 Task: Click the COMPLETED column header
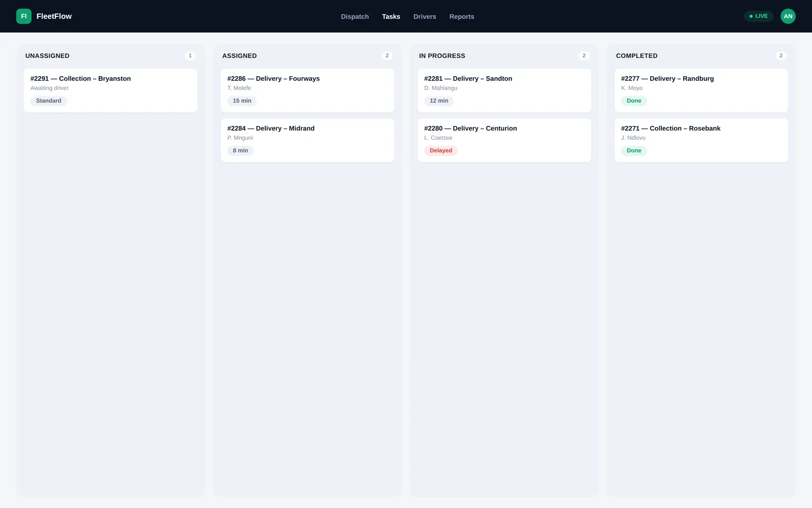pyautogui.click(x=637, y=56)
